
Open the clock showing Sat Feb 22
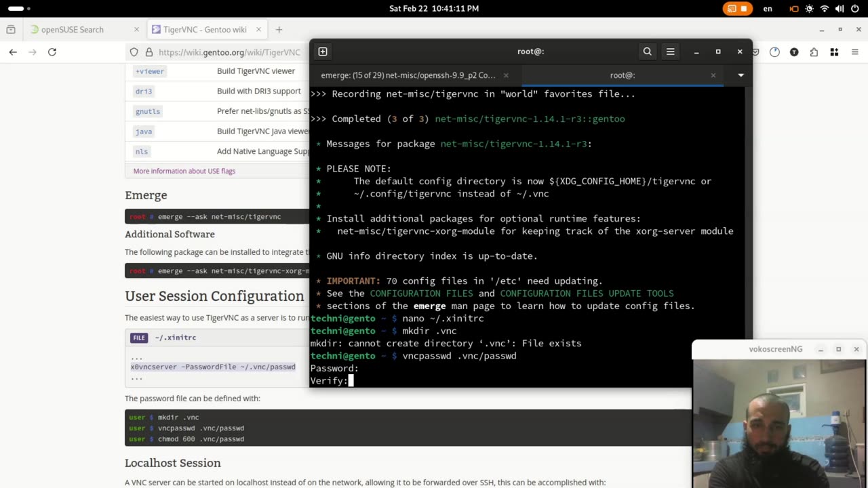pyautogui.click(x=434, y=9)
